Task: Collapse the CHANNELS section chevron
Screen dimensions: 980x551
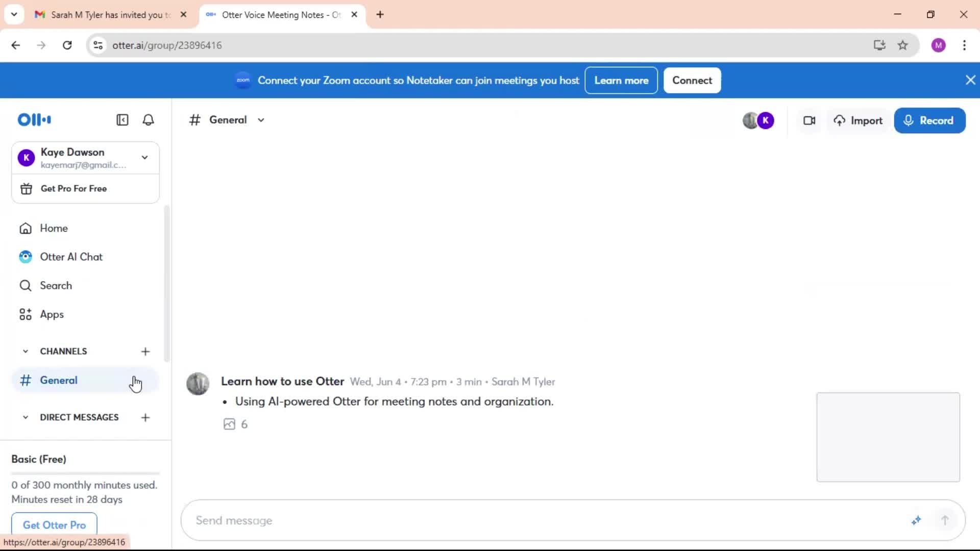Action: click(x=26, y=352)
